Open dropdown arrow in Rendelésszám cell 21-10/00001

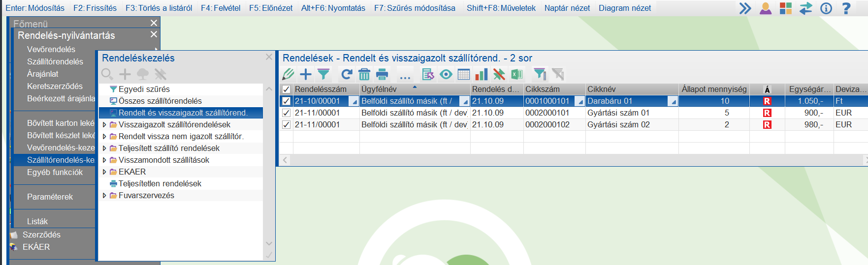click(x=354, y=101)
